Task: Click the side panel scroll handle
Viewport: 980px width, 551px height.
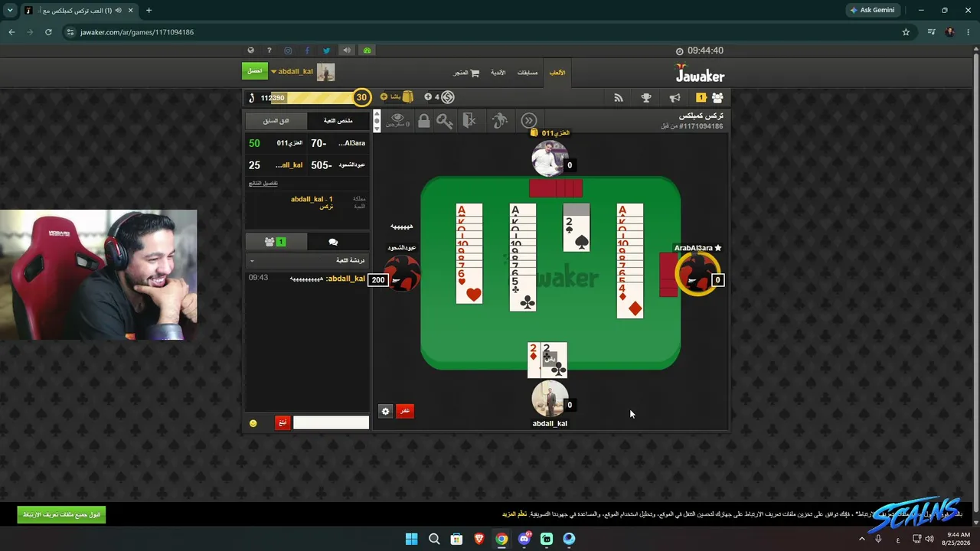Action: coord(376,121)
